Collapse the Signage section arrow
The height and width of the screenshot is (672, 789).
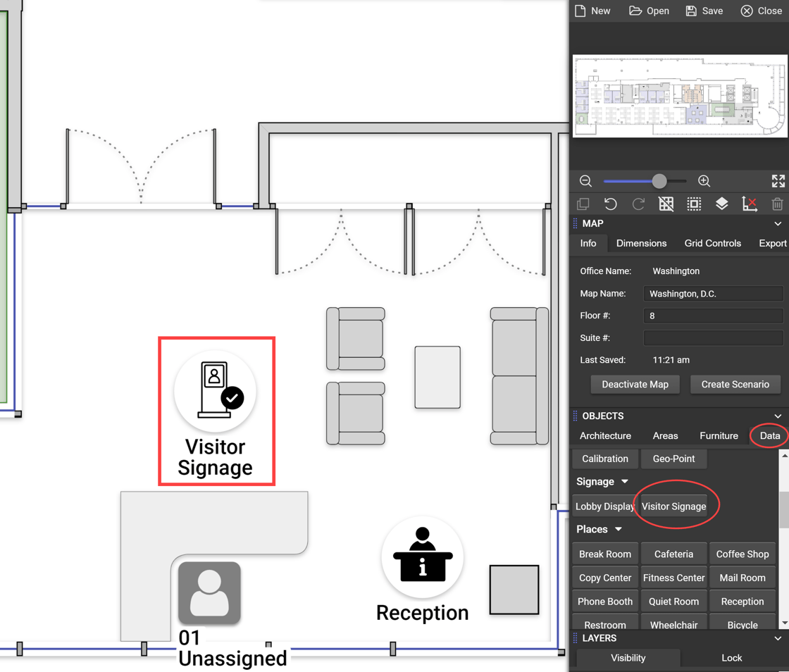pos(624,482)
